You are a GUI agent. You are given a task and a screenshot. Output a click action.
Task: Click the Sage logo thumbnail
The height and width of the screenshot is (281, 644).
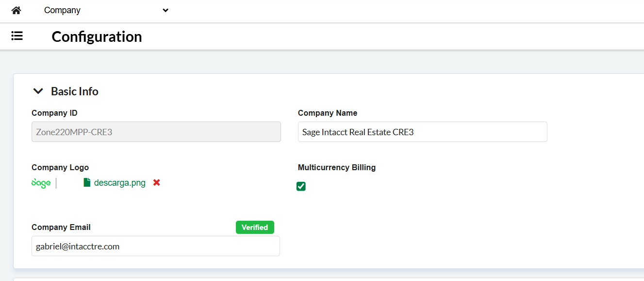coord(41,183)
